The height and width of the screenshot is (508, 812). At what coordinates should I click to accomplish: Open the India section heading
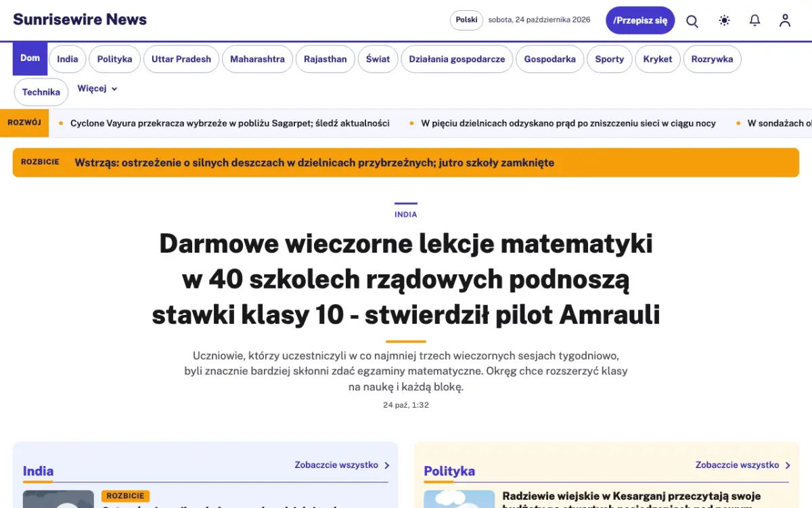pyautogui.click(x=38, y=471)
